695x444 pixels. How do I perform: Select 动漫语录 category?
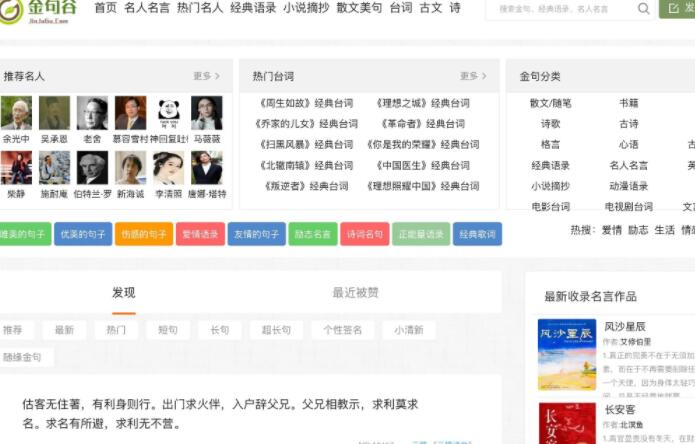pos(629,186)
